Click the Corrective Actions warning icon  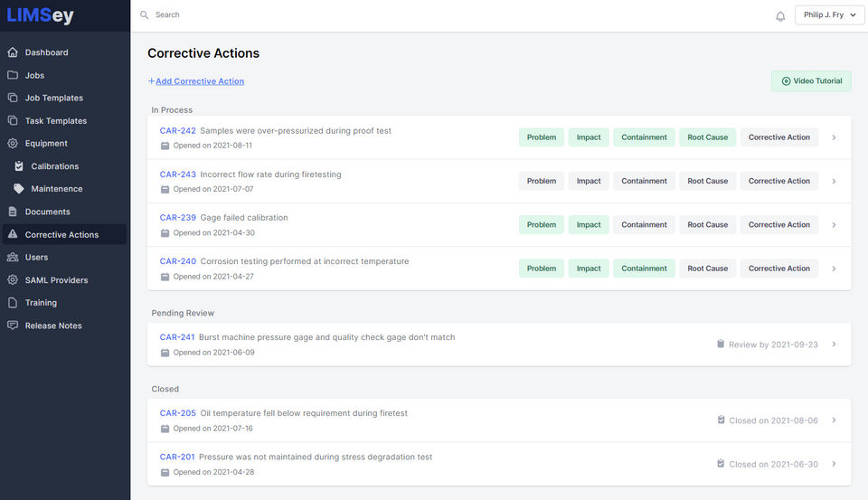pyautogui.click(x=13, y=235)
